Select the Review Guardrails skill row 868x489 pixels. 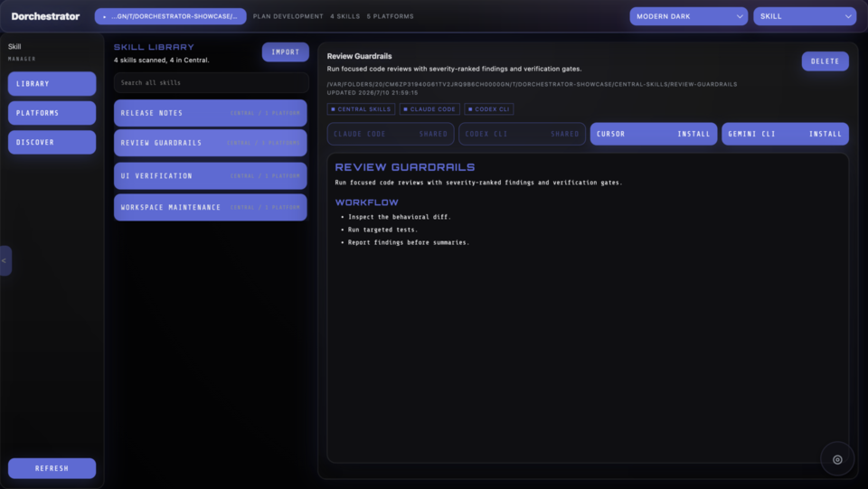211,143
